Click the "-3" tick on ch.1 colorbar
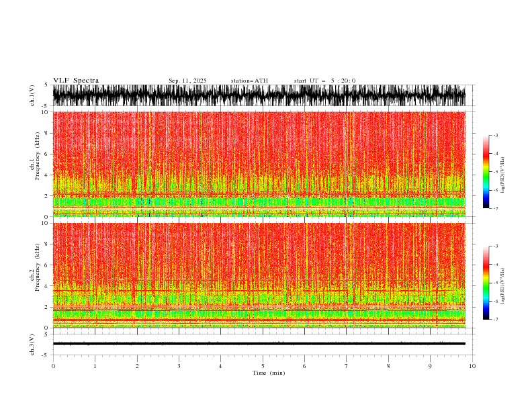Screen dimensions: 532x411 [x=495, y=135]
